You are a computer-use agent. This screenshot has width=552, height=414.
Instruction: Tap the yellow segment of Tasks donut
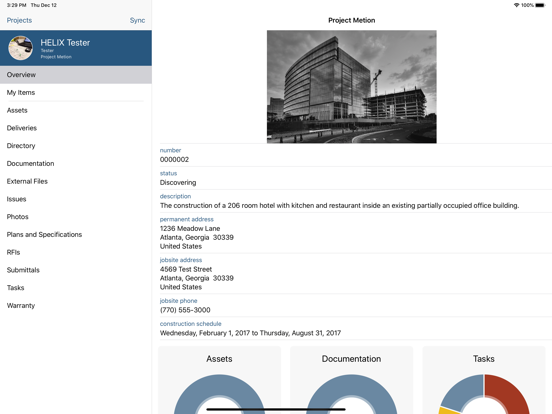point(449,411)
